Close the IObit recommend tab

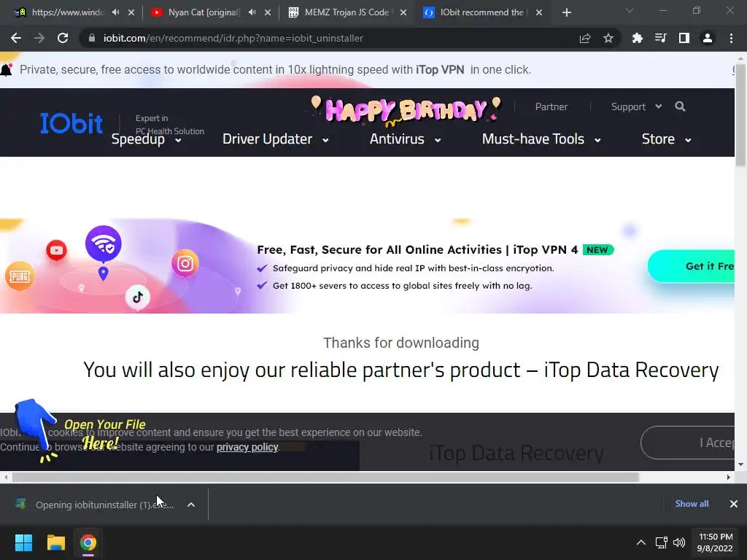(539, 12)
